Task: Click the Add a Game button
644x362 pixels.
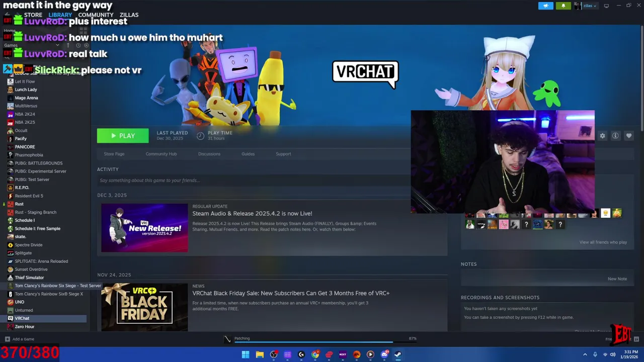Action: point(20,339)
